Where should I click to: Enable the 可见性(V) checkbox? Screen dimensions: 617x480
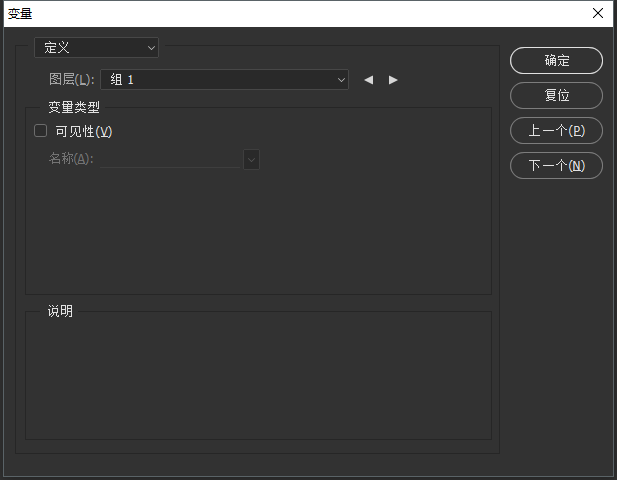(x=41, y=131)
